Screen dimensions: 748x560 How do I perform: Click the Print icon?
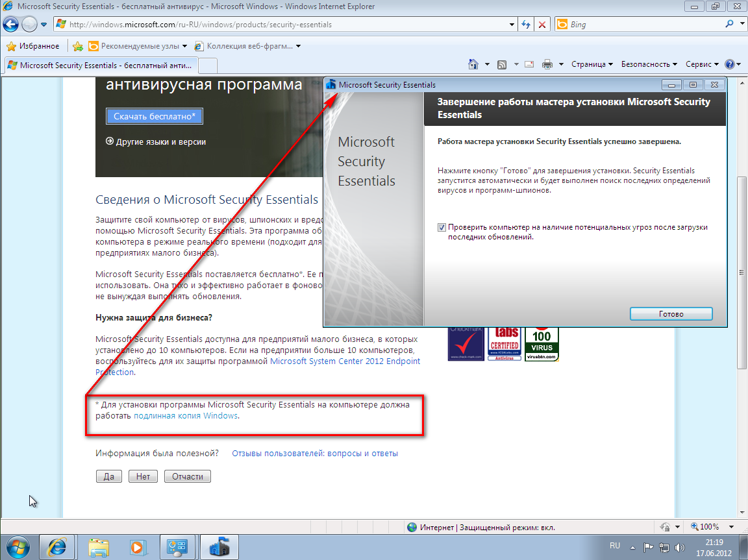coord(547,64)
